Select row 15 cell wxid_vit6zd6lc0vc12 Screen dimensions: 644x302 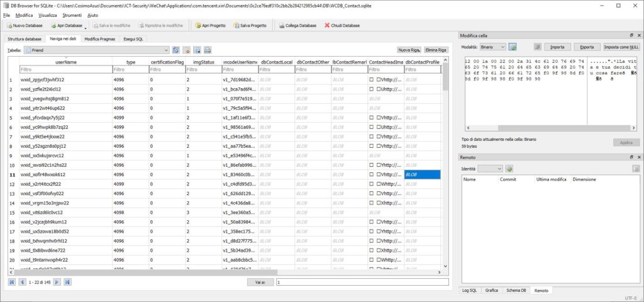[x=65, y=213]
